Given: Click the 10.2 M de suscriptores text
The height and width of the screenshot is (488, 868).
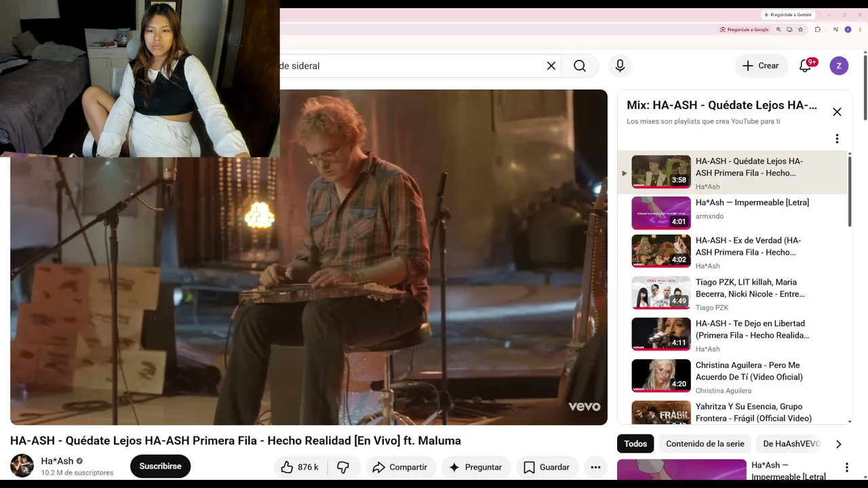Looking at the screenshot, I should 77,472.
